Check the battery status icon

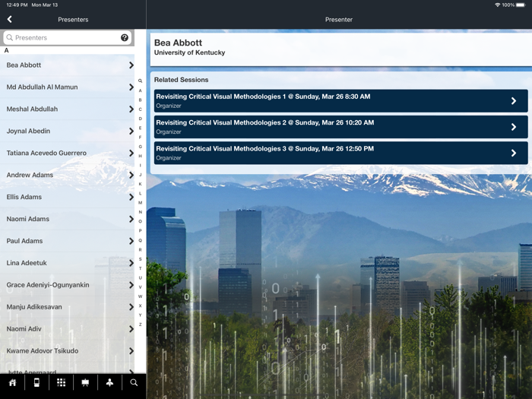click(521, 5)
